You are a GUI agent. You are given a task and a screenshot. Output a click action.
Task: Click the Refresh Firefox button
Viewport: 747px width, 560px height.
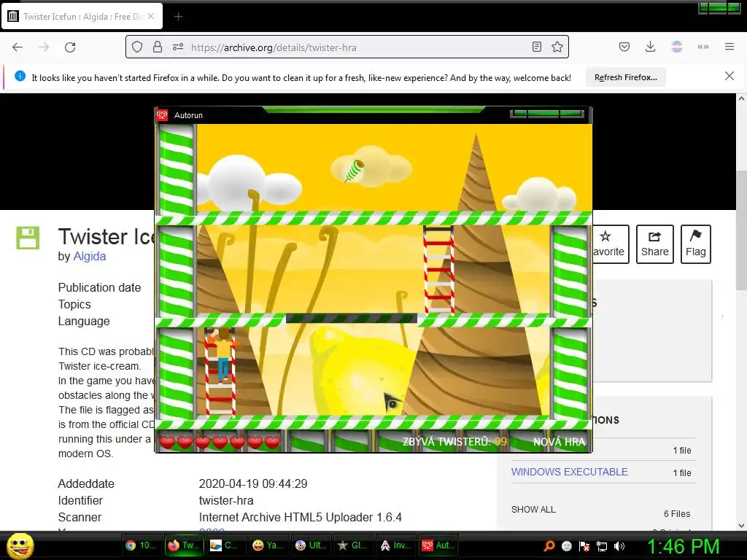[x=625, y=77]
